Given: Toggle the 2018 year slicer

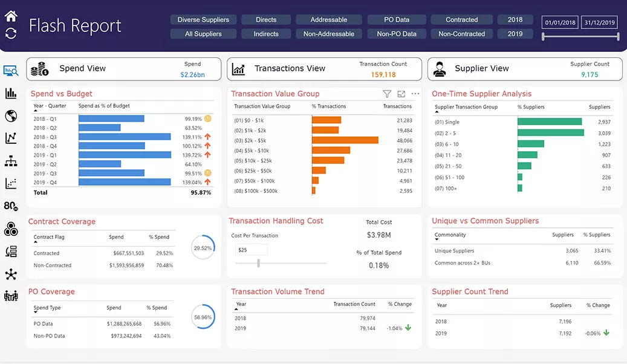Looking at the screenshot, I should [x=515, y=19].
